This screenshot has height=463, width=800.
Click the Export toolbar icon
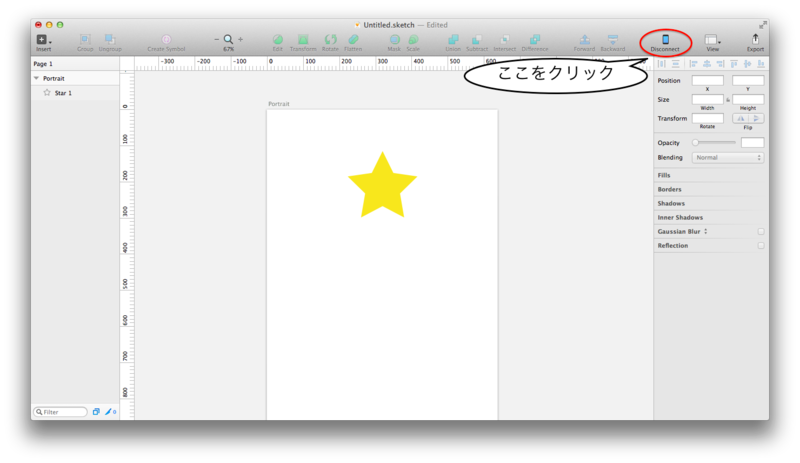point(755,39)
